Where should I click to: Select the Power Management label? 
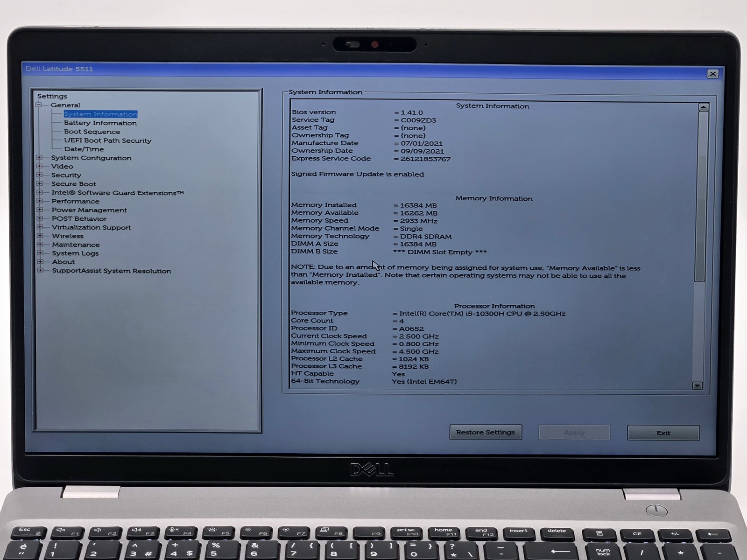pyautogui.click(x=89, y=210)
